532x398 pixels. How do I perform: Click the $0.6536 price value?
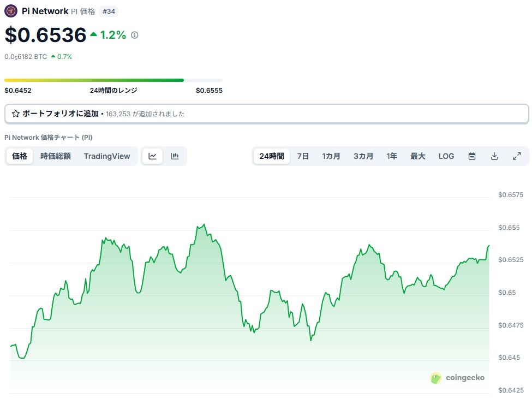[45, 35]
